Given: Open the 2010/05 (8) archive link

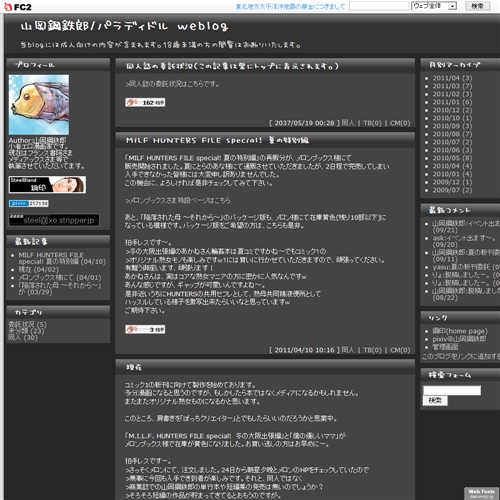Looking at the screenshot, I should 452,158.
